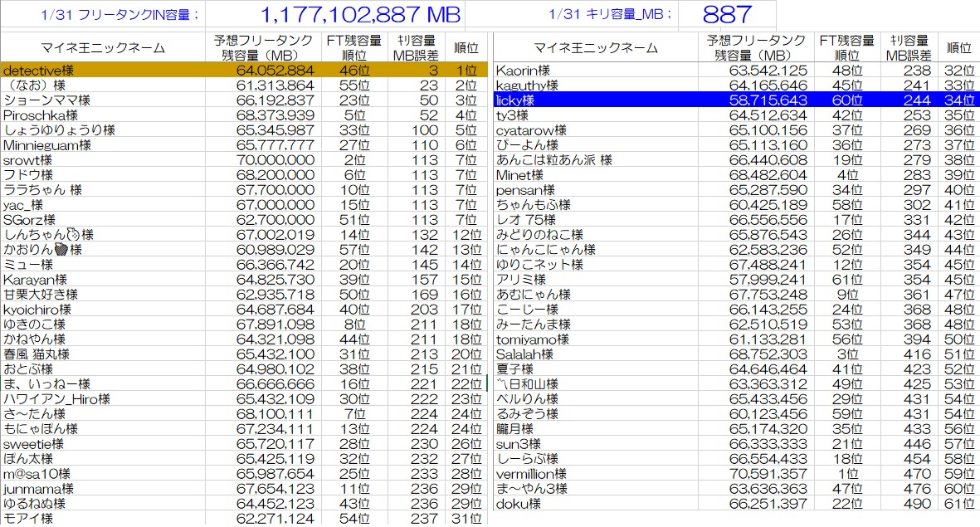Click the '朧月様' nickname cell
The image size is (980, 527).
click(x=596, y=429)
